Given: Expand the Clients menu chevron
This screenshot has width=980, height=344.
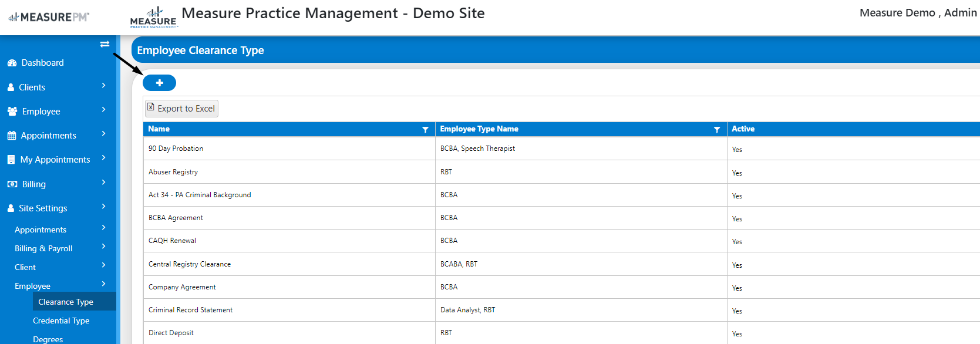Looking at the screenshot, I should [104, 86].
